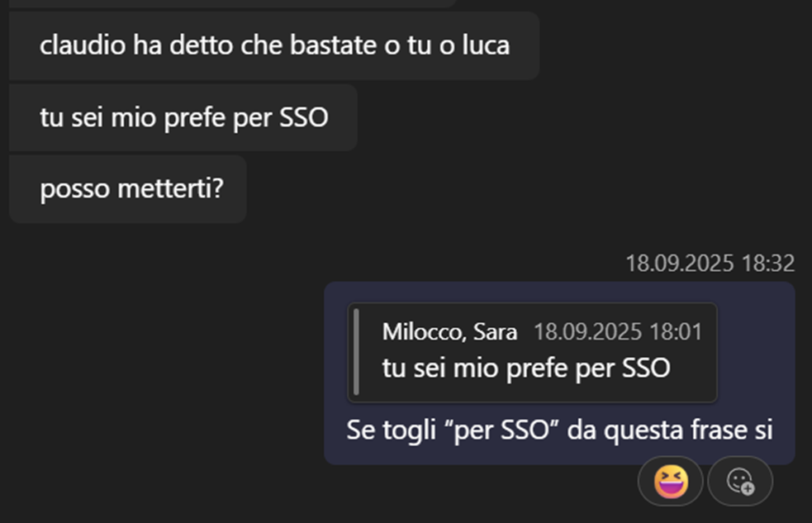812x523 pixels.
Task: Click the partially visible top message bubble
Action: [x=231, y=3]
